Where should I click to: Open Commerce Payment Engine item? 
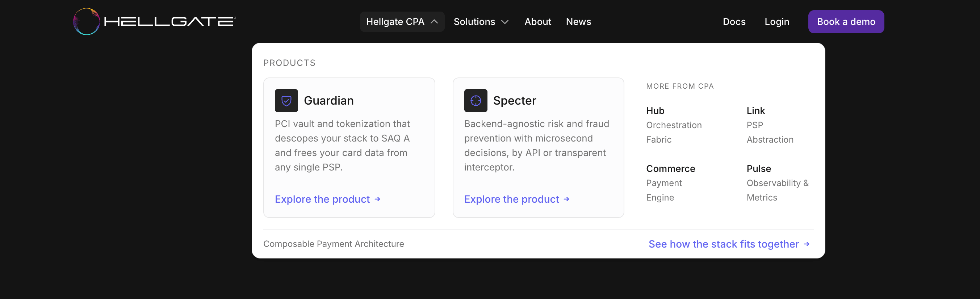tap(670, 182)
